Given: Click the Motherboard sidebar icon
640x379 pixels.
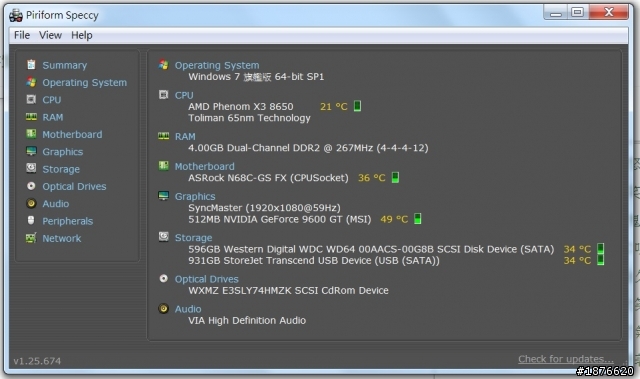Looking at the screenshot, I should pyautogui.click(x=31, y=134).
